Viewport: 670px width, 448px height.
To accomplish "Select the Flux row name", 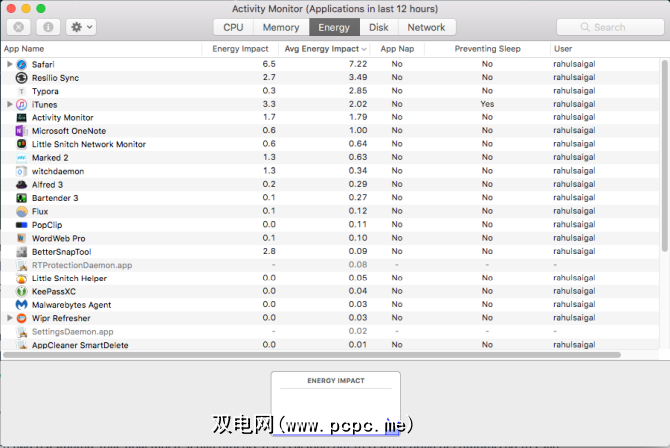I will coord(40,211).
